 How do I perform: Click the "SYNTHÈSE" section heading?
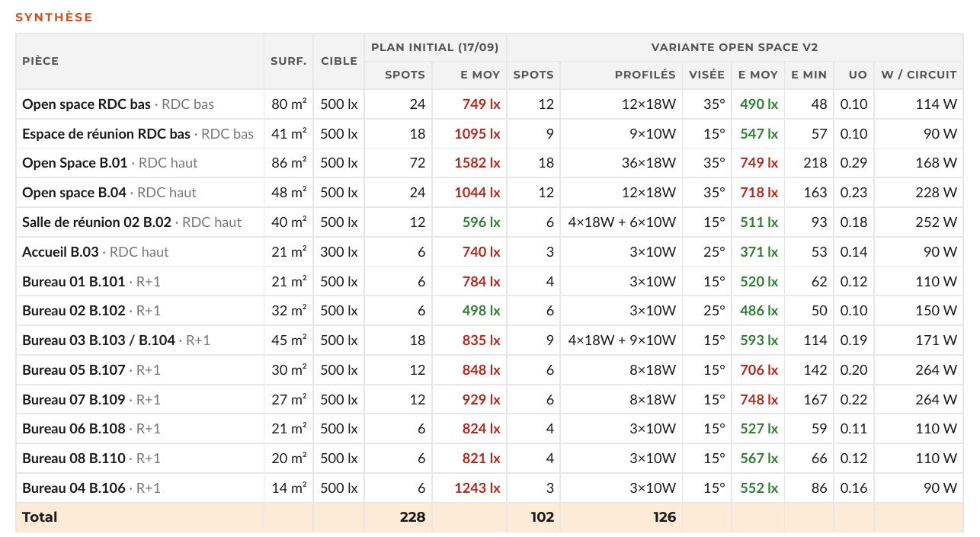point(54,17)
